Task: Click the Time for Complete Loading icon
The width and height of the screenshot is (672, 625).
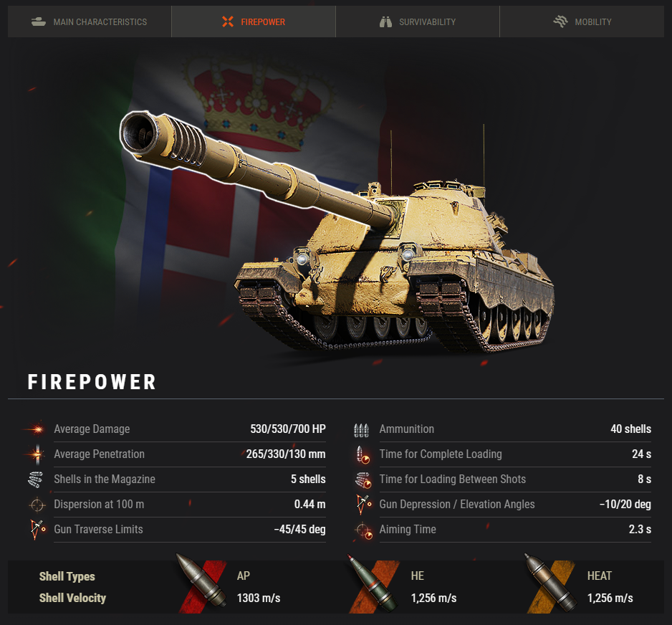Action: click(x=363, y=455)
